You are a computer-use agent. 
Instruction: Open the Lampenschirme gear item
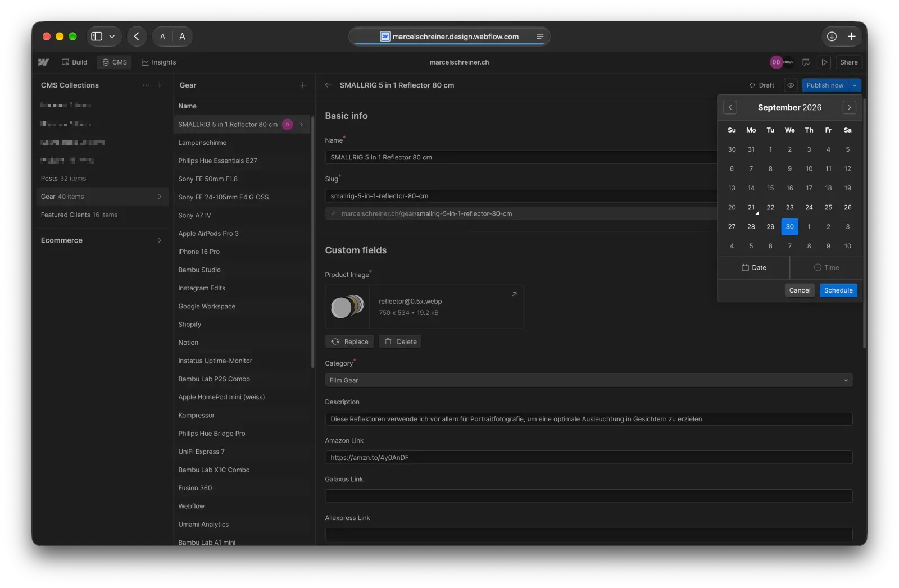(x=242, y=143)
